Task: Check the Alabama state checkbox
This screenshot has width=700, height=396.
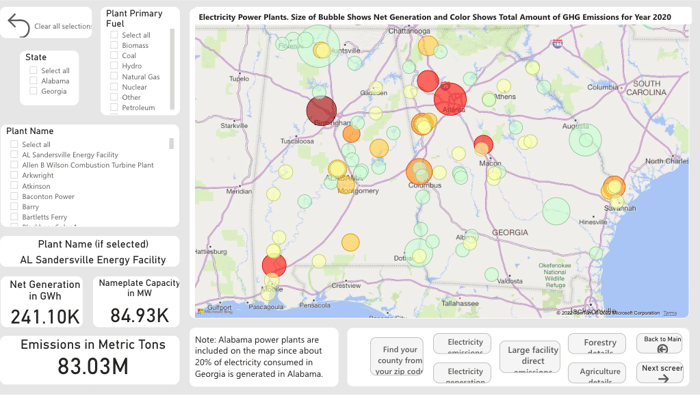Action: click(x=33, y=80)
